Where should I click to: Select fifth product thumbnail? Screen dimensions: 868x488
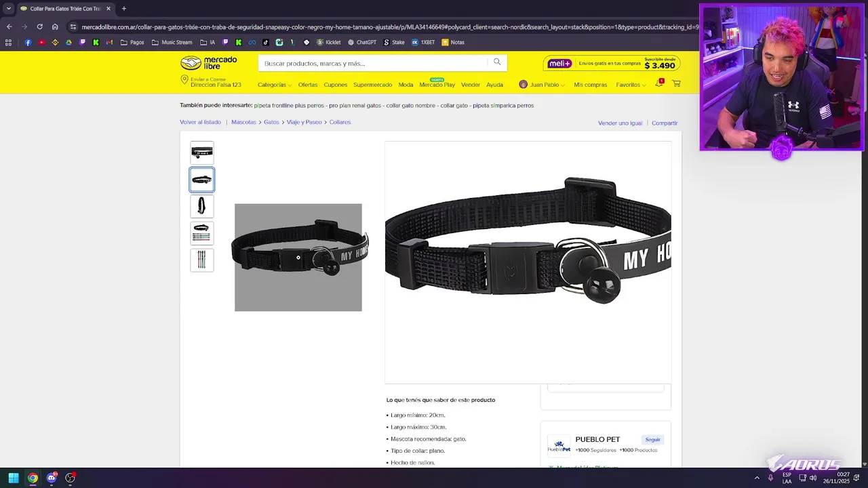click(202, 260)
